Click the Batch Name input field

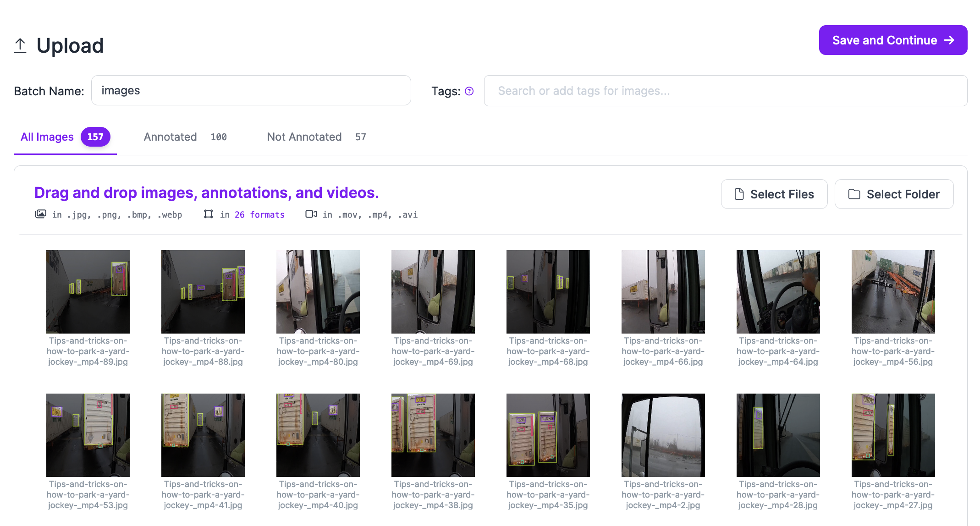251,91
